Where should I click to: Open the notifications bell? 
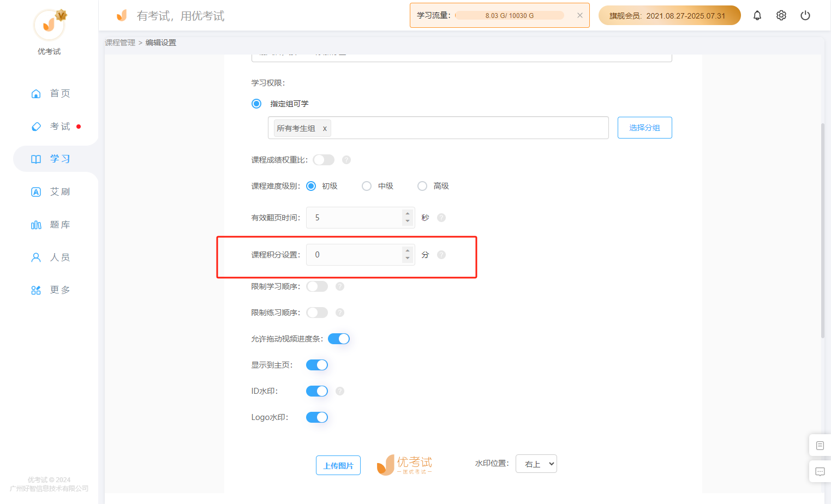click(757, 15)
